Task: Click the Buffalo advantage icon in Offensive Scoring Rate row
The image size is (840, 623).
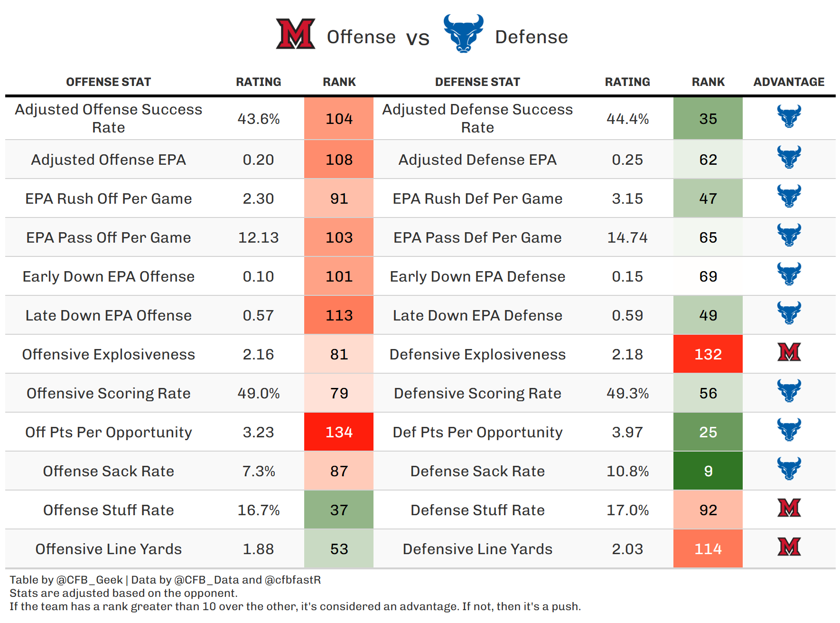Action: (x=789, y=391)
